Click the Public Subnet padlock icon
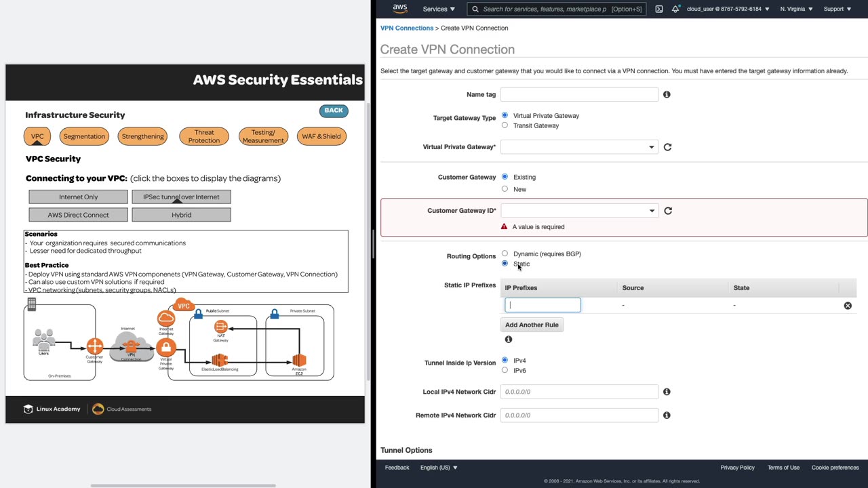868x488 pixels. [x=198, y=314]
